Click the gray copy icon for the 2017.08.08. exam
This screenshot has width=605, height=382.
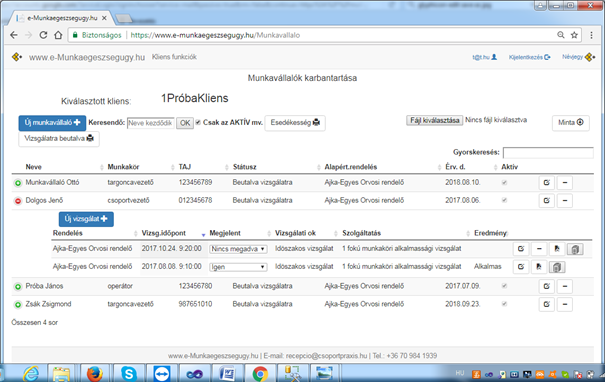click(x=557, y=267)
